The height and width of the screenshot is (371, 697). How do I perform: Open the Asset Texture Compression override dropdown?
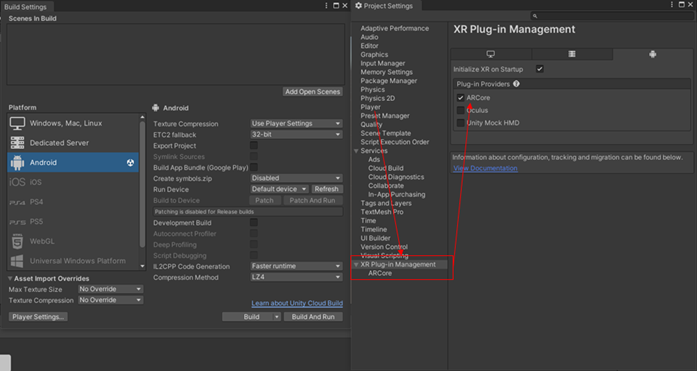click(x=110, y=300)
